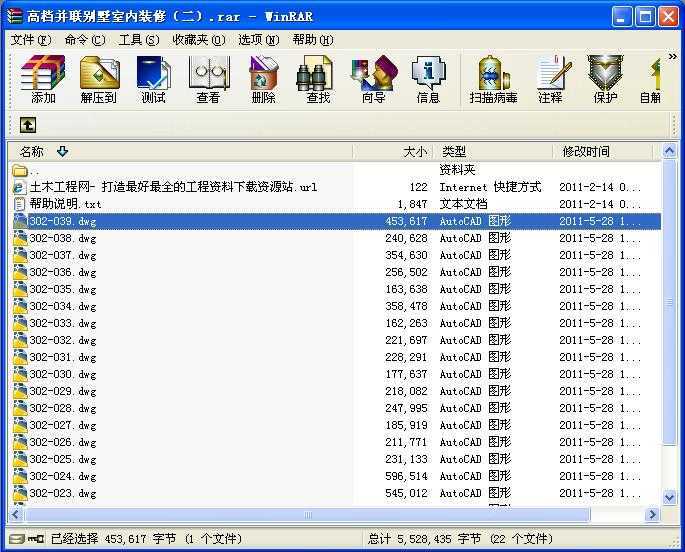
Task: Click the 添加 (Add) toolbar icon
Action: 43,79
